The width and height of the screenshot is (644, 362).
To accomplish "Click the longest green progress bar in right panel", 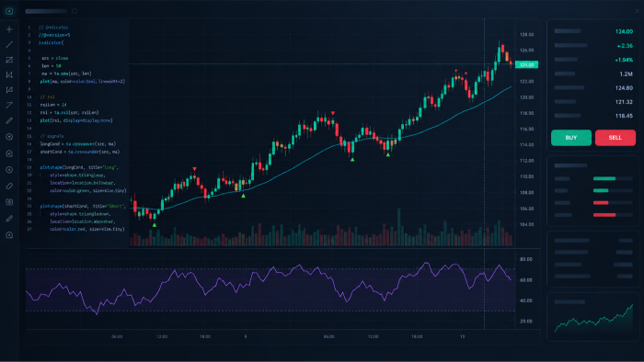I will point(604,178).
